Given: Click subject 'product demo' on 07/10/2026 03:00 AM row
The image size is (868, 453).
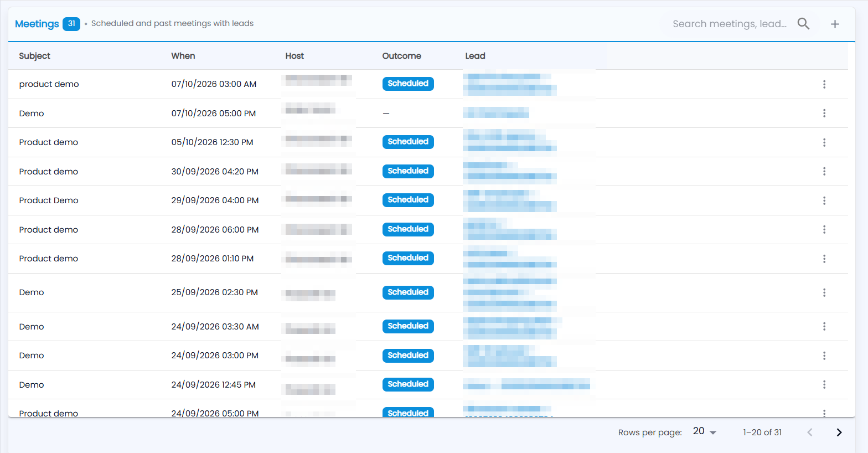Looking at the screenshot, I should 49,84.
